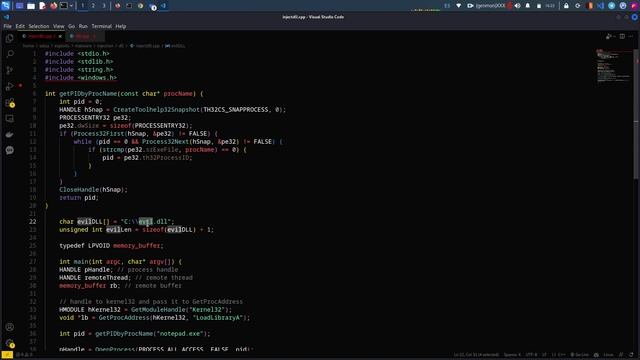This screenshot has width=640, height=360.
Task: Switch to workspace 2 in panel
Action: [x=93, y=6]
